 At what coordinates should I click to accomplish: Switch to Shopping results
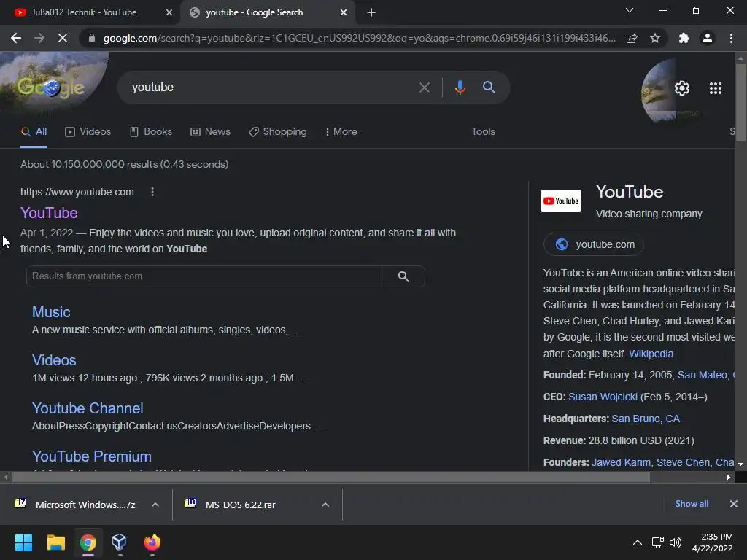pyautogui.click(x=278, y=132)
